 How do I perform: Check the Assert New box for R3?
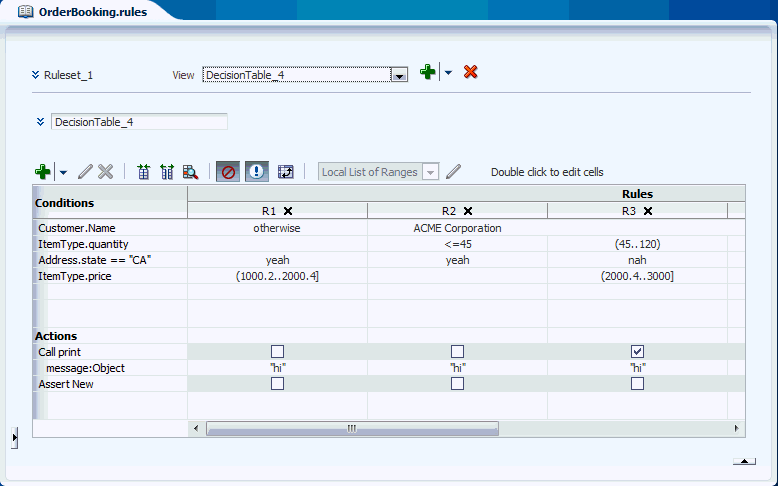point(638,383)
